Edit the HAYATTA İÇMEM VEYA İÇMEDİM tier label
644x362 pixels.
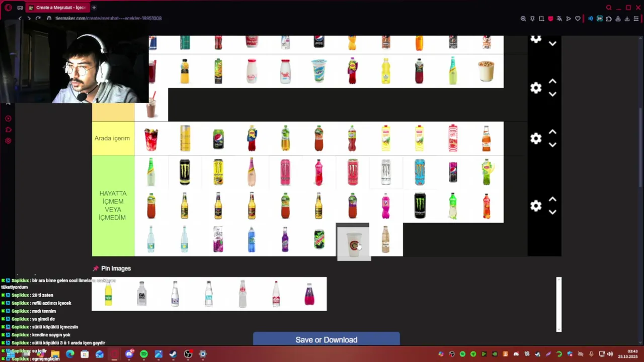(x=113, y=206)
